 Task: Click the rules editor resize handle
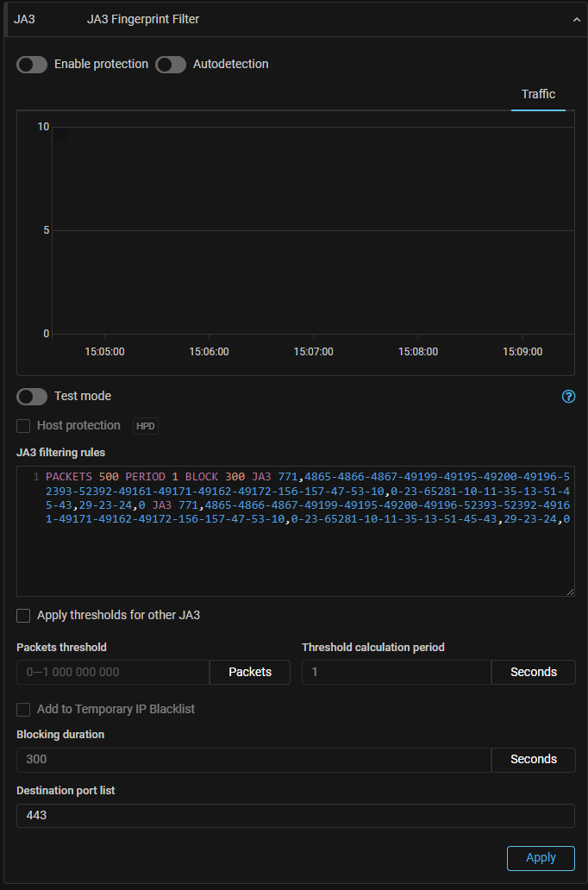(x=569, y=591)
